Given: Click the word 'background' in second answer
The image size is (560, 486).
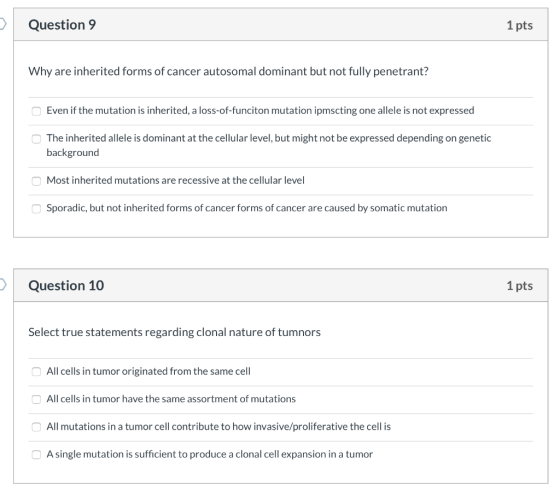Looking at the screenshot, I should pyautogui.click(x=73, y=153).
